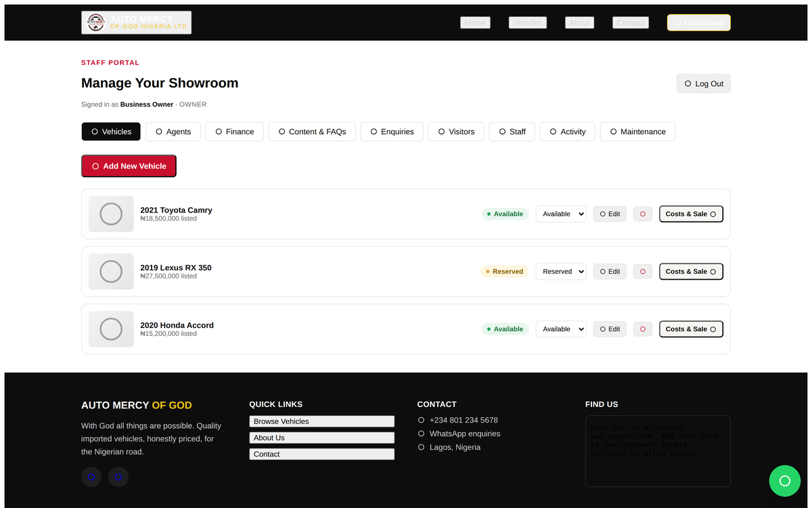The height and width of the screenshot is (508, 812).
Task: Open the Staff tab
Action: click(512, 131)
